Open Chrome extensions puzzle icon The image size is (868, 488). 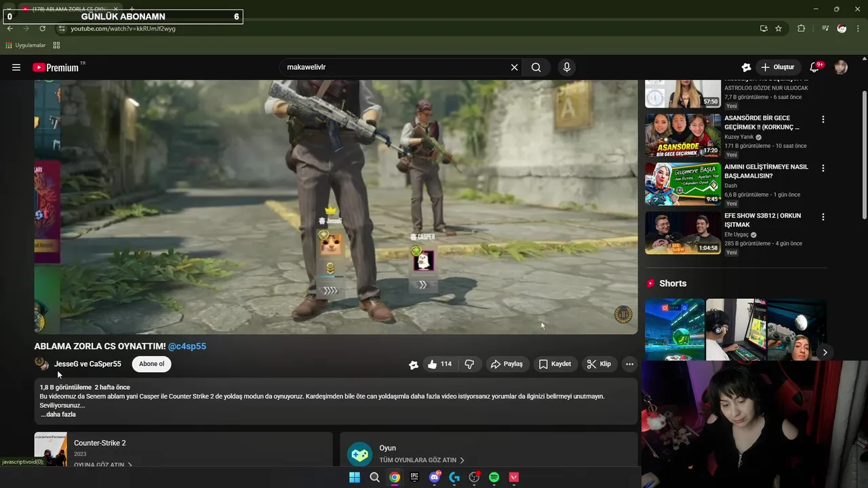point(802,28)
